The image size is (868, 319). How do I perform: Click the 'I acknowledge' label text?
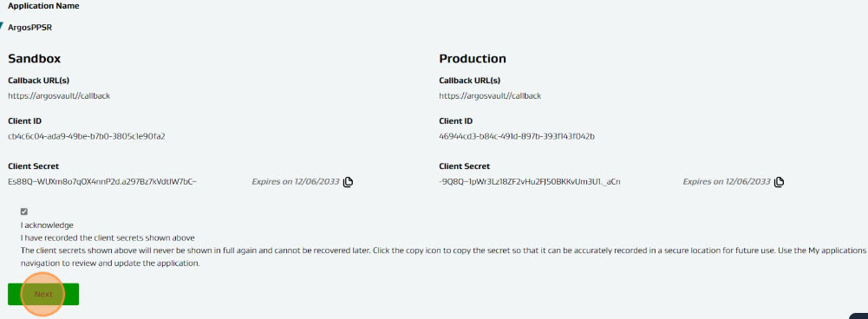pyautogui.click(x=47, y=225)
